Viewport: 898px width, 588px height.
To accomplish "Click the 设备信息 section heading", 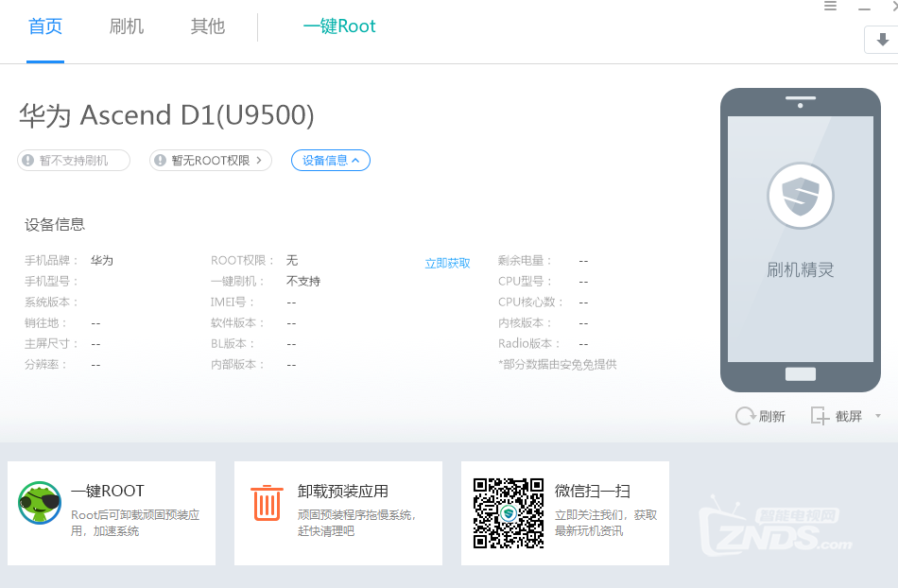I will click(55, 224).
